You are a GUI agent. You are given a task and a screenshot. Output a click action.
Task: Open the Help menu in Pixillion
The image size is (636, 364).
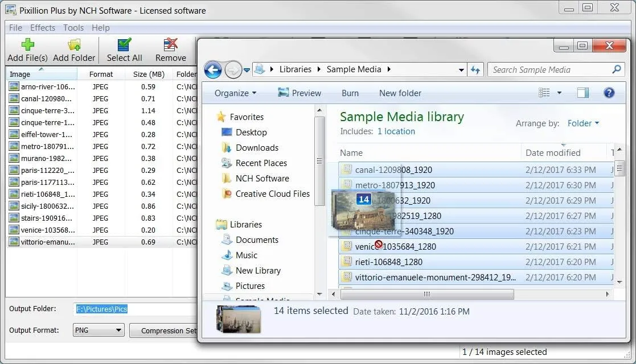coord(101,27)
